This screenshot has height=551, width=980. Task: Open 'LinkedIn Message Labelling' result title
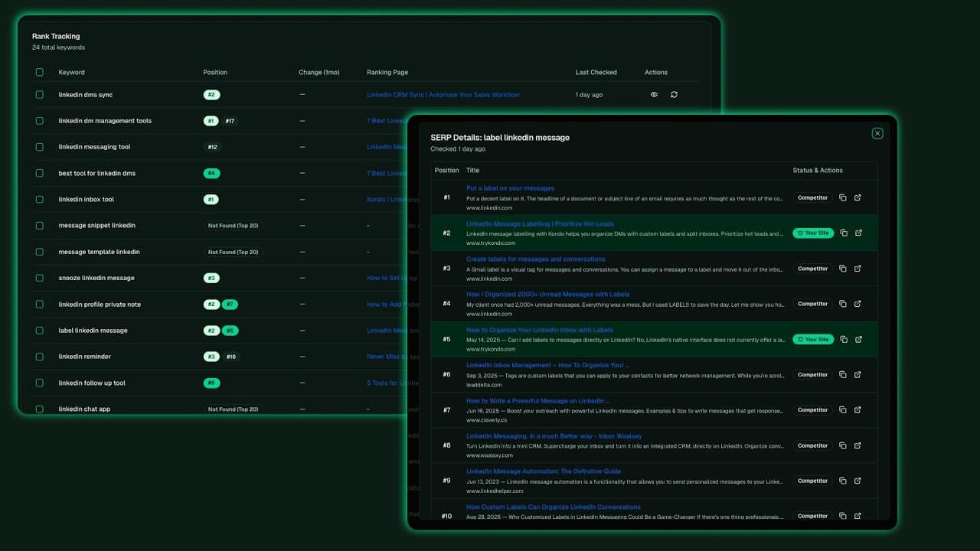540,224
